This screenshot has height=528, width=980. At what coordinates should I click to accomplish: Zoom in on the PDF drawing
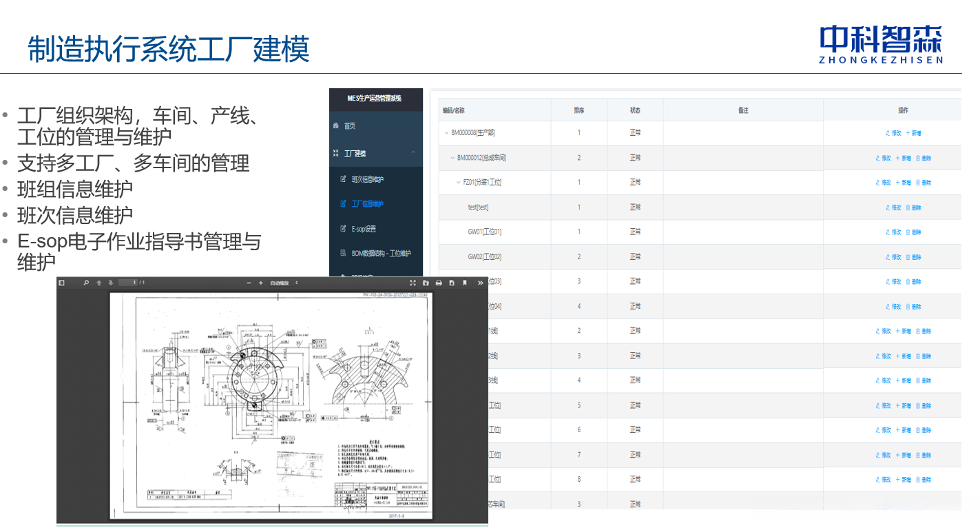[261, 283]
